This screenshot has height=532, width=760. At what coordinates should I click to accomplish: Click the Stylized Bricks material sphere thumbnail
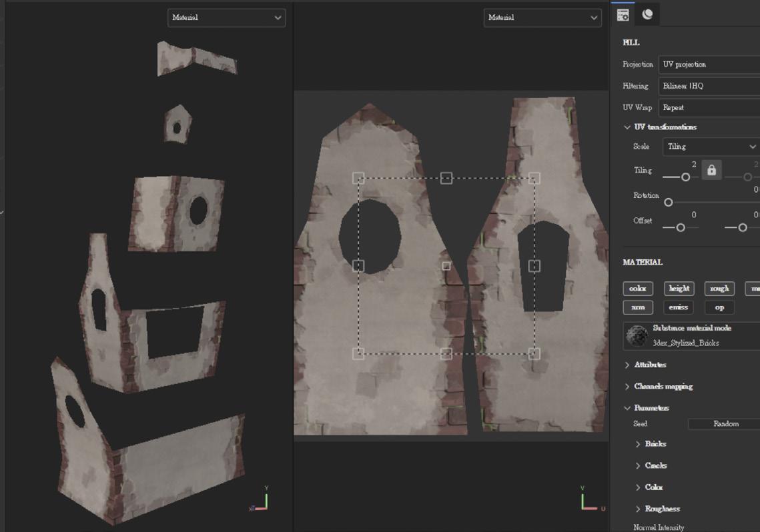637,336
